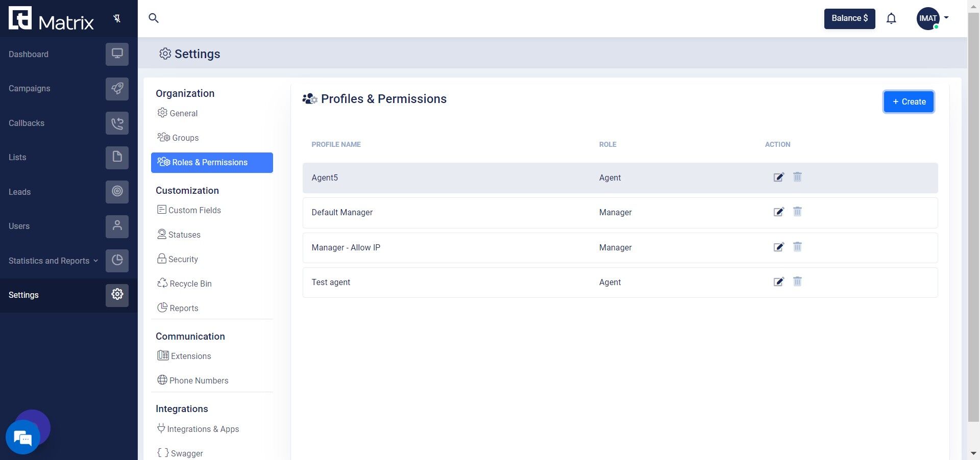980x460 pixels.
Task: Delete the Test agent profile
Action: (x=797, y=282)
